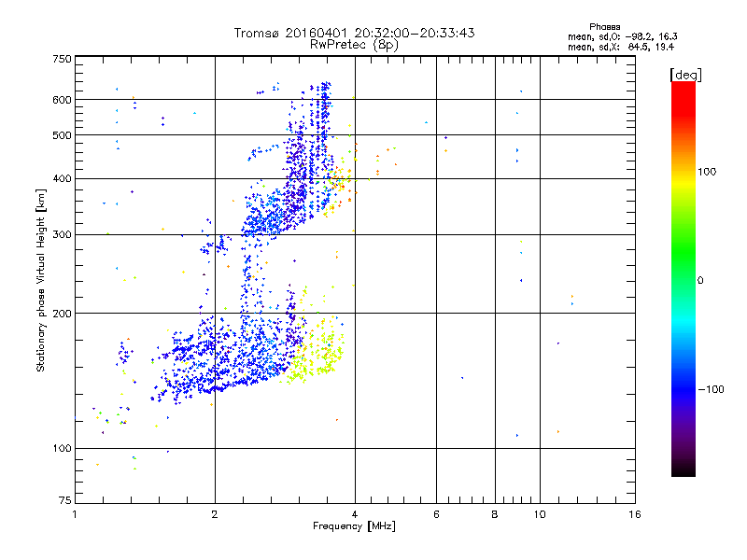Click the 'Phases' header label
The height and width of the screenshot is (560, 747).
pos(604,27)
